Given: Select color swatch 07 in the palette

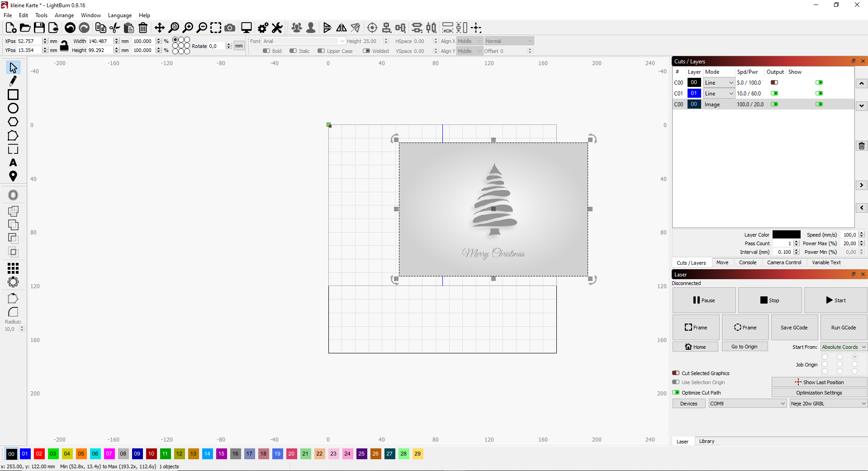Looking at the screenshot, I should pyautogui.click(x=109, y=454).
